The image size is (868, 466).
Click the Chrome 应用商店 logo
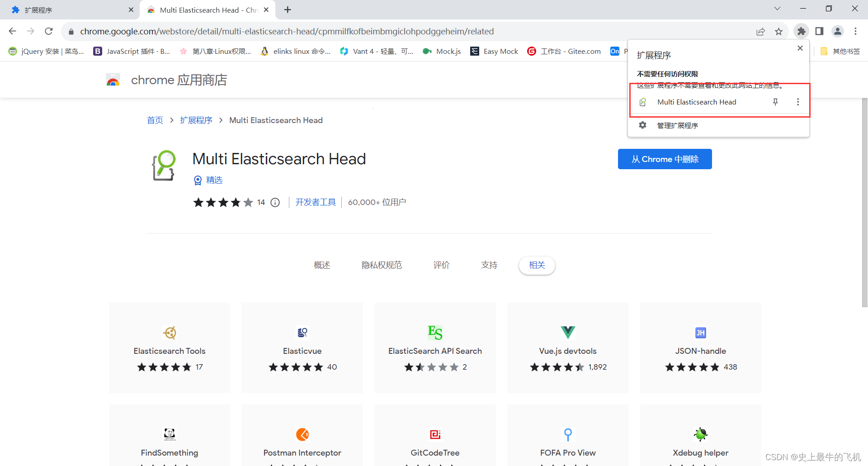(113, 80)
